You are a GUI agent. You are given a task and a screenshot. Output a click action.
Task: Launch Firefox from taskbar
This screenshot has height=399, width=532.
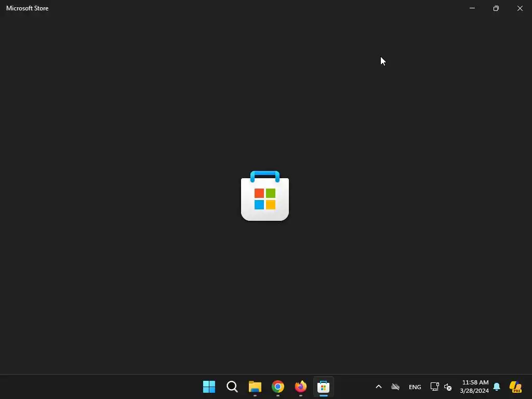click(301, 387)
